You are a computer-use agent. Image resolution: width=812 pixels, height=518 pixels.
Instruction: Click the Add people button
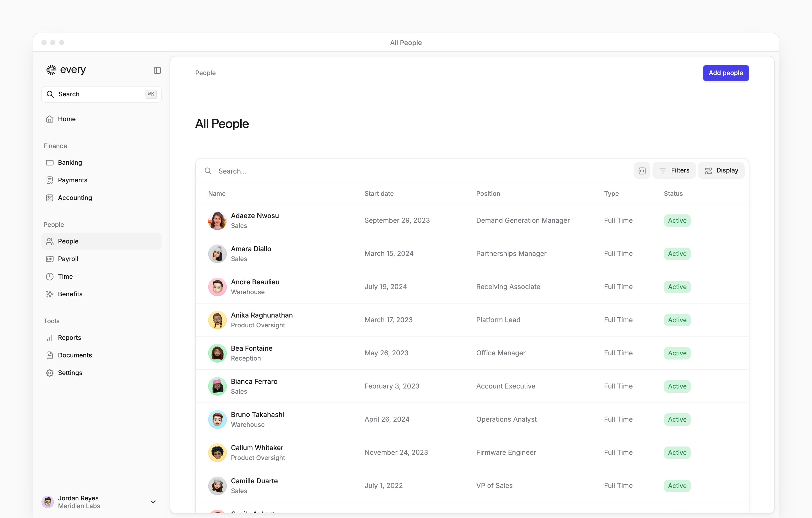(726, 73)
